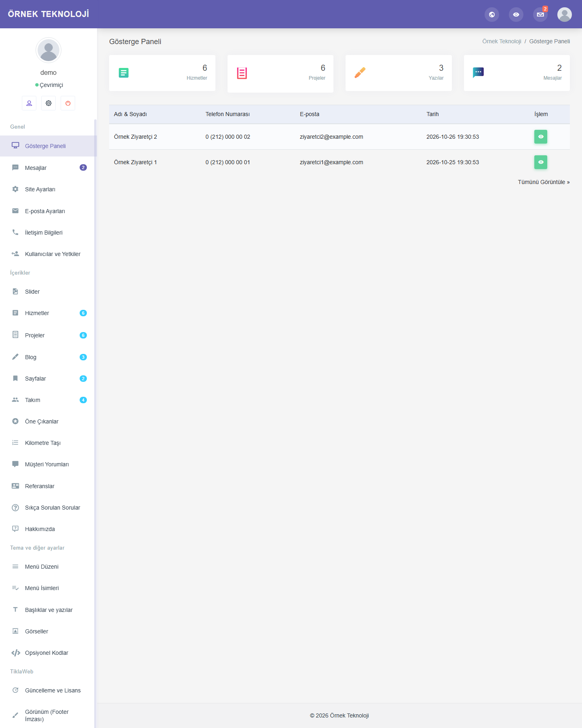The width and height of the screenshot is (582, 728).
Task: Click the profile icon button under demo
Action: pyautogui.click(x=29, y=103)
